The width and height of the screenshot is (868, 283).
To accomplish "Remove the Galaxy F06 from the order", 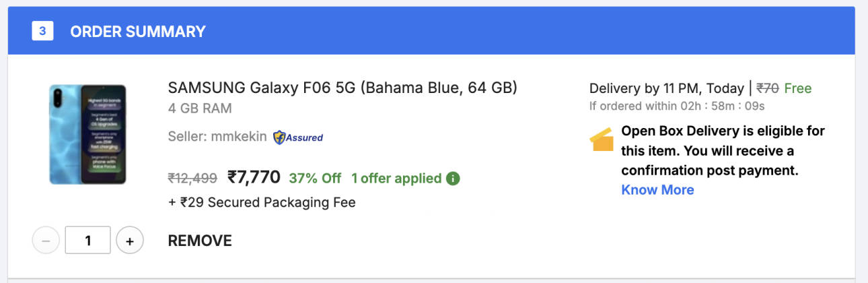I will [x=200, y=241].
